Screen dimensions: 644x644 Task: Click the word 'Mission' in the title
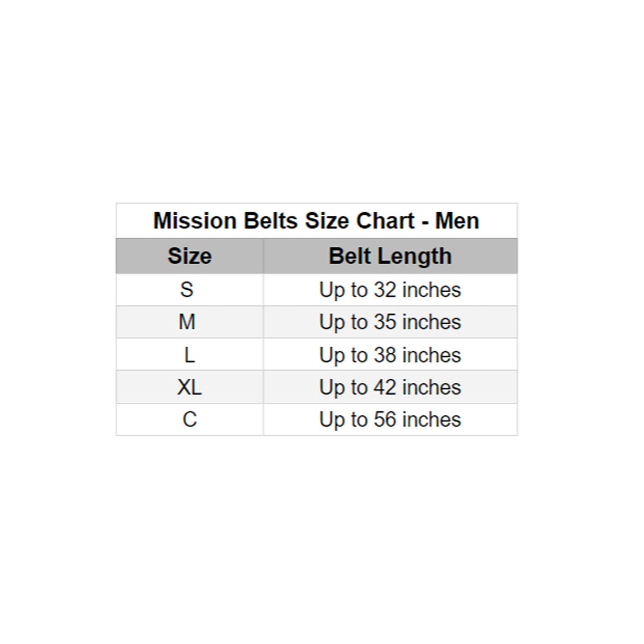195,221
